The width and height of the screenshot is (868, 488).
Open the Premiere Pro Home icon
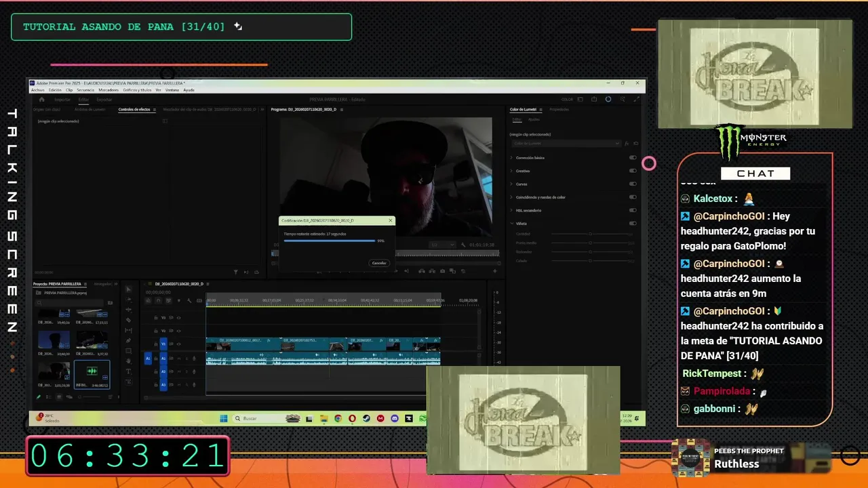42,100
